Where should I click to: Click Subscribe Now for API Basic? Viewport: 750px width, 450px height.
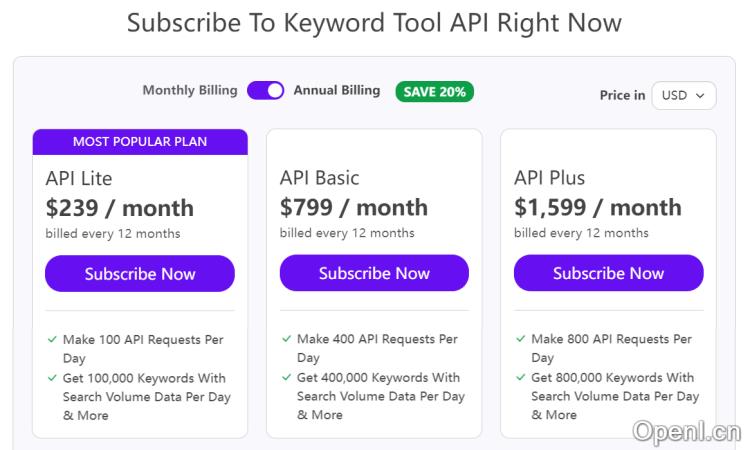[x=374, y=274]
